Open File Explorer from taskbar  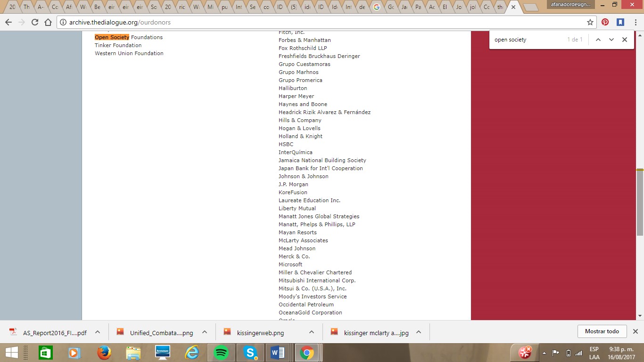[133, 353]
